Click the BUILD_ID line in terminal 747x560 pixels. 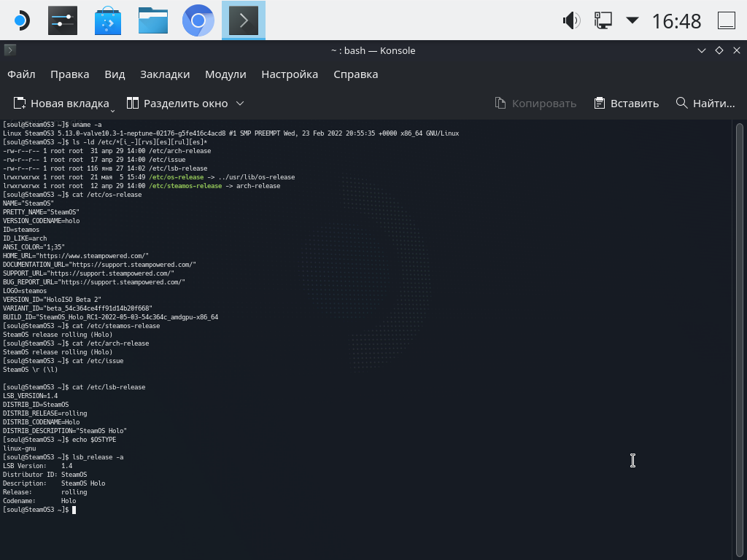coord(111,317)
